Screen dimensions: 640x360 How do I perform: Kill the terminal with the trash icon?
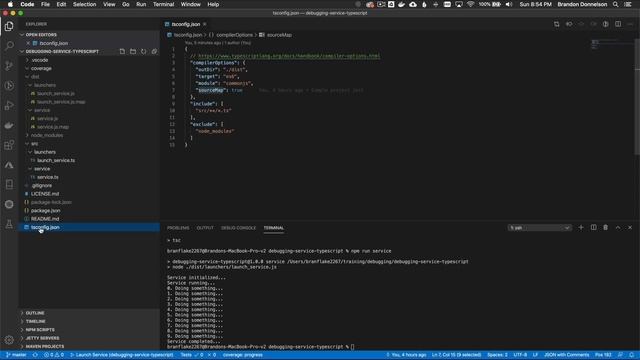pos(605,227)
